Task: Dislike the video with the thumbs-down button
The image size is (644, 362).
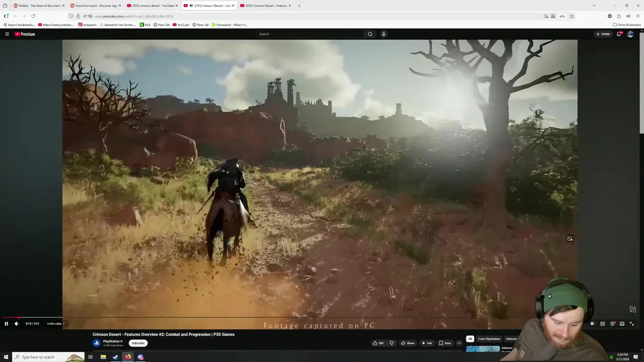Action: [391, 343]
